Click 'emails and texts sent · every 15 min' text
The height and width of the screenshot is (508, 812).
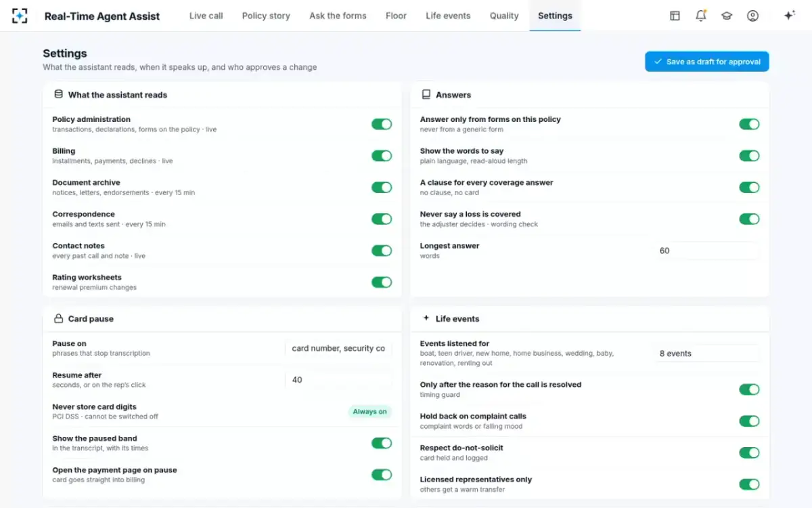point(109,224)
